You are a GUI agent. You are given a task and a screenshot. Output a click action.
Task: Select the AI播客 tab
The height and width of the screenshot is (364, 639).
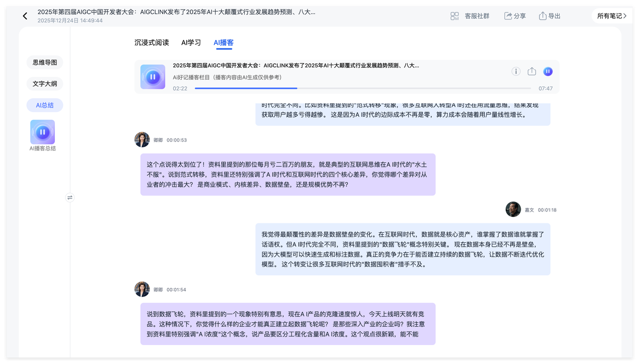(x=223, y=42)
